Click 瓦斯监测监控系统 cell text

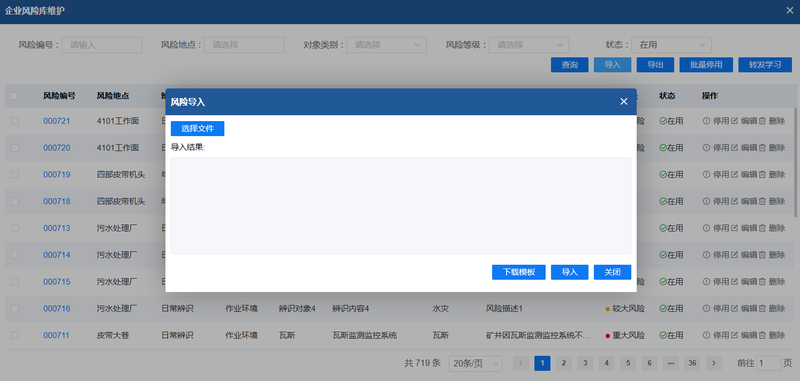(x=365, y=335)
